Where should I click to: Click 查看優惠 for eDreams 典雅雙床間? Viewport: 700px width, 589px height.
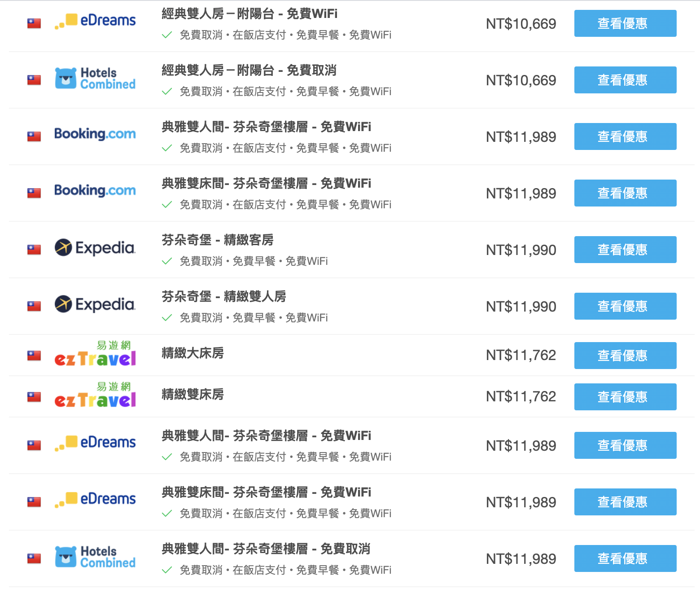click(625, 502)
